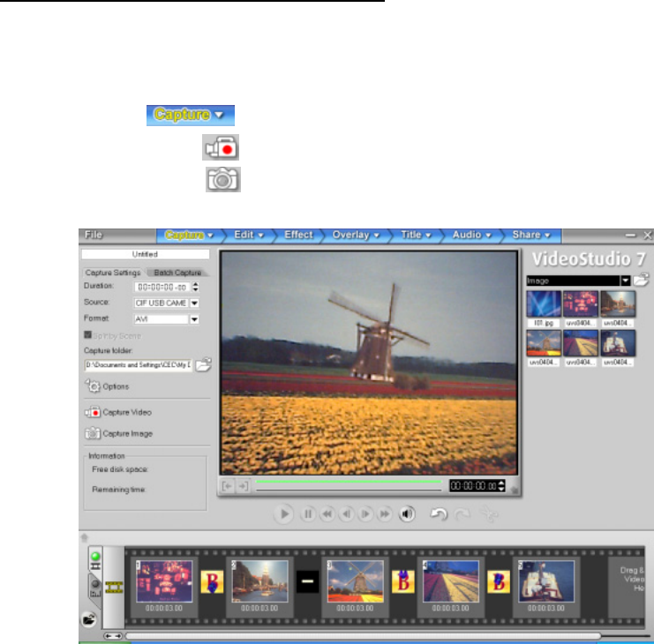654x644 pixels.
Task: Toggle the Split by Scene checkbox
Action: click(87, 334)
